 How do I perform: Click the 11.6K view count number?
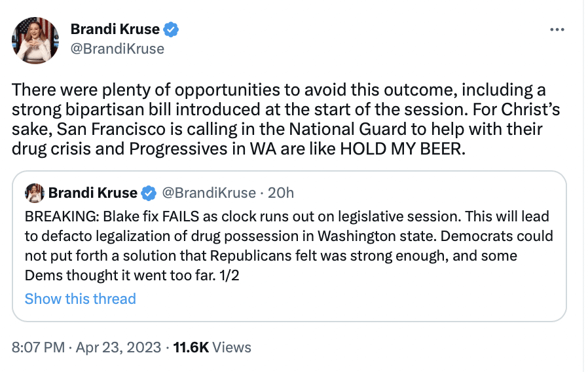click(x=191, y=347)
